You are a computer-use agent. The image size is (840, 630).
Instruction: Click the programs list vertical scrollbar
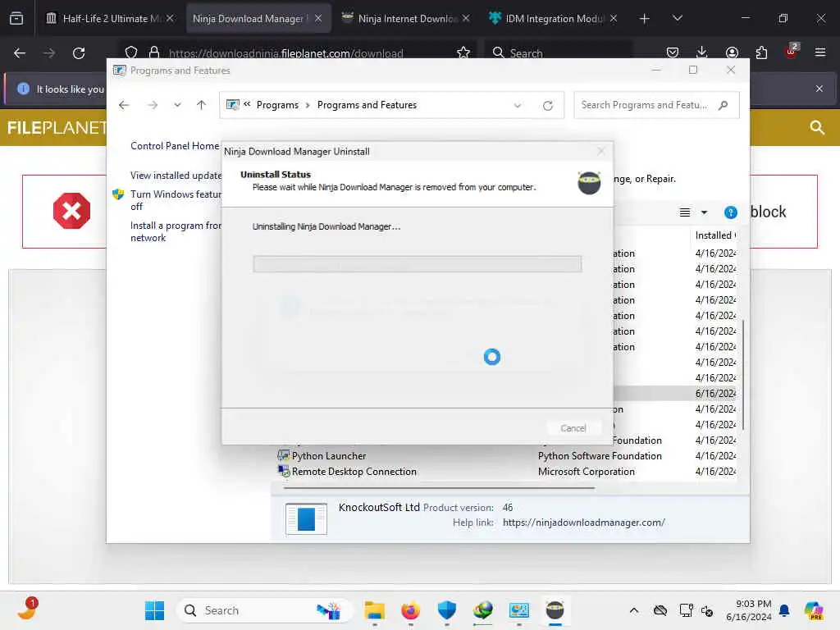pos(743,375)
